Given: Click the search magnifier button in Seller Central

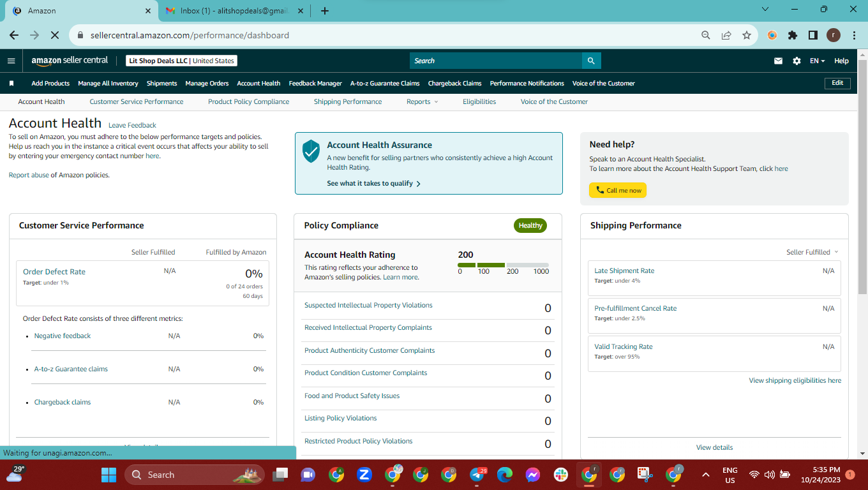Looking at the screenshot, I should pyautogui.click(x=591, y=61).
